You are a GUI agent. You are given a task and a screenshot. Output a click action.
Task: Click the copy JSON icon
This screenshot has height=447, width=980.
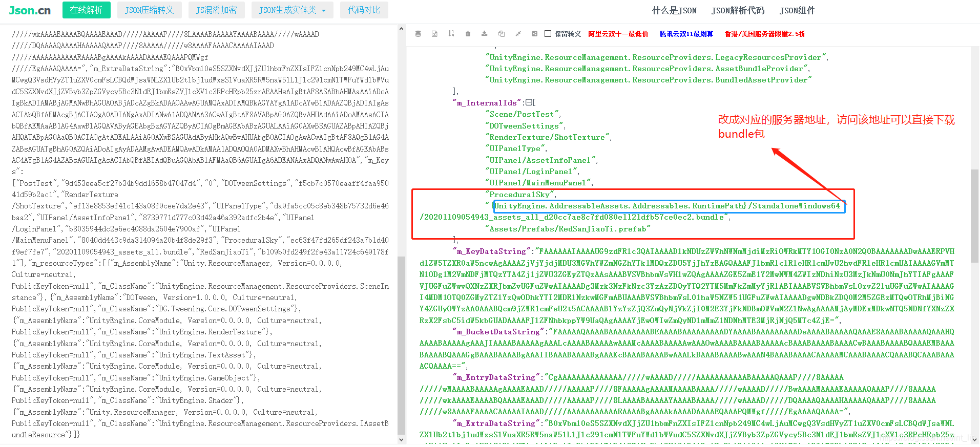(502, 34)
